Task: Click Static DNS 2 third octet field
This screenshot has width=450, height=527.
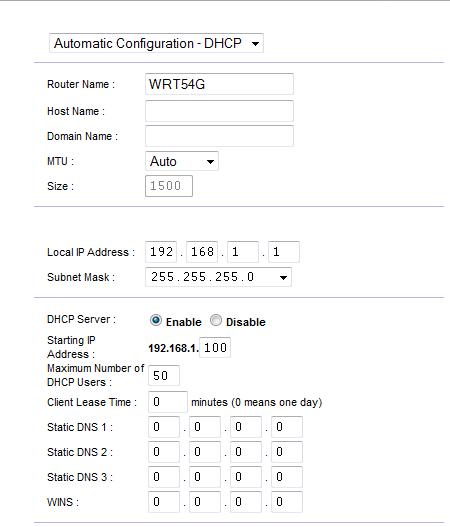Action: [x=246, y=452]
